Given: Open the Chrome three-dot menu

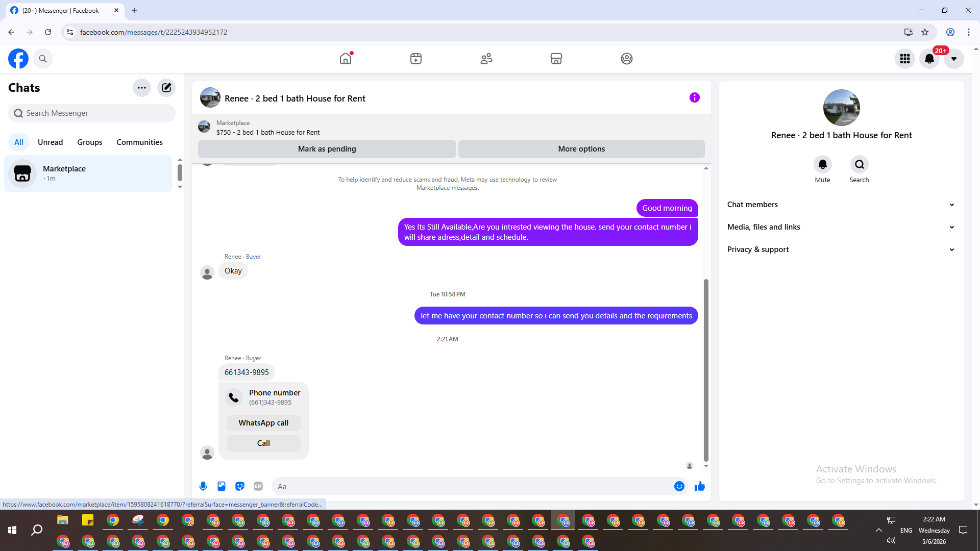Looking at the screenshot, I should [969, 32].
